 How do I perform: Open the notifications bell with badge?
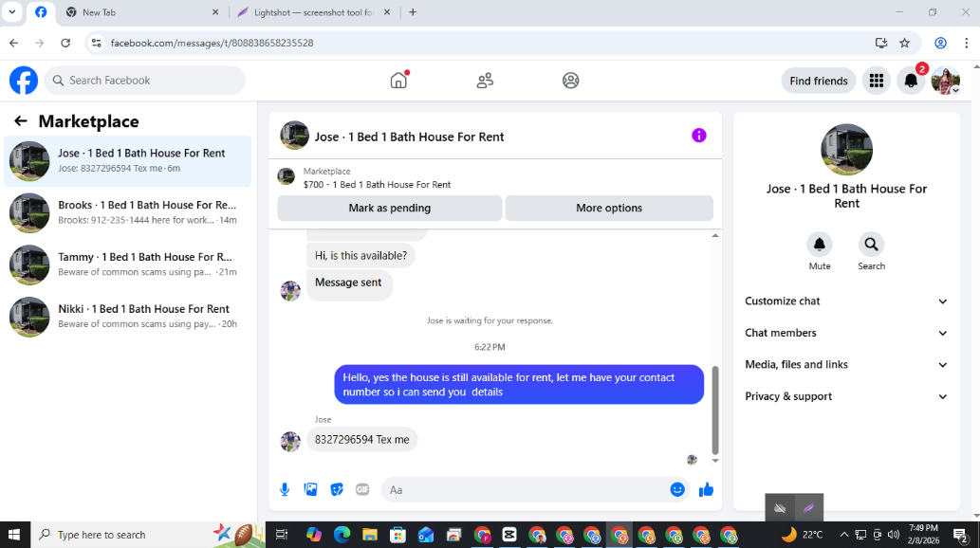tap(912, 81)
